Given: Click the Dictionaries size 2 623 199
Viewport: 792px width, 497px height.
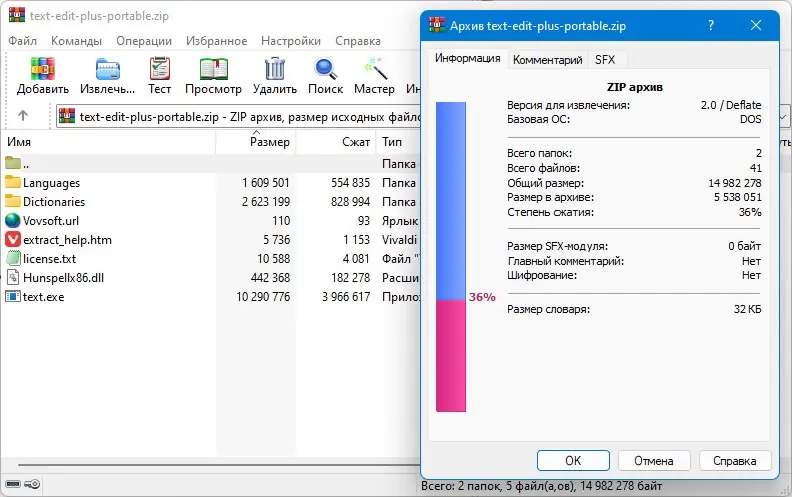Looking at the screenshot, I should coord(266,202).
